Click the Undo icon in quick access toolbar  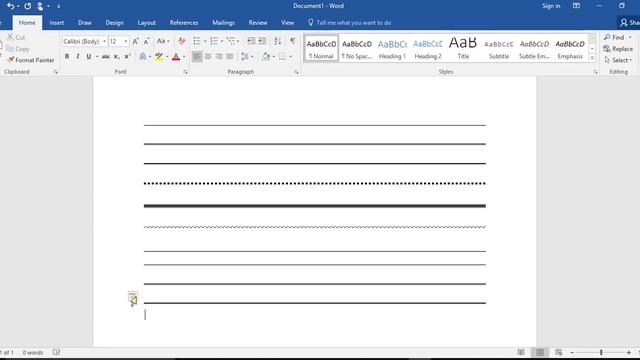(11, 6)
